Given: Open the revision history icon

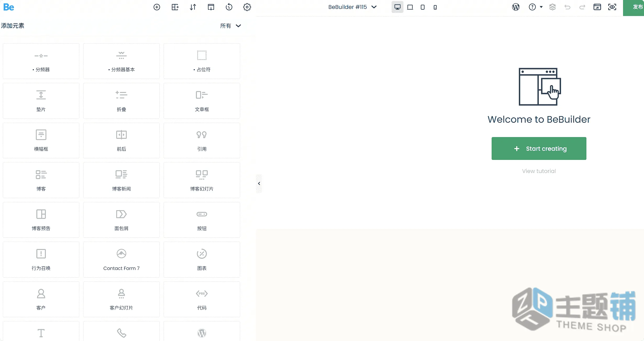Looking at the screenshot, I should coord(229,7).
